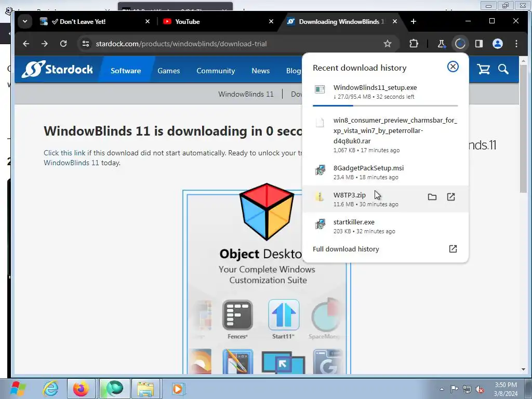Viewport: 532px width, 399px height.
Task: Launch Internet Explorer from the taskbar
Action: tap(50, 389)
